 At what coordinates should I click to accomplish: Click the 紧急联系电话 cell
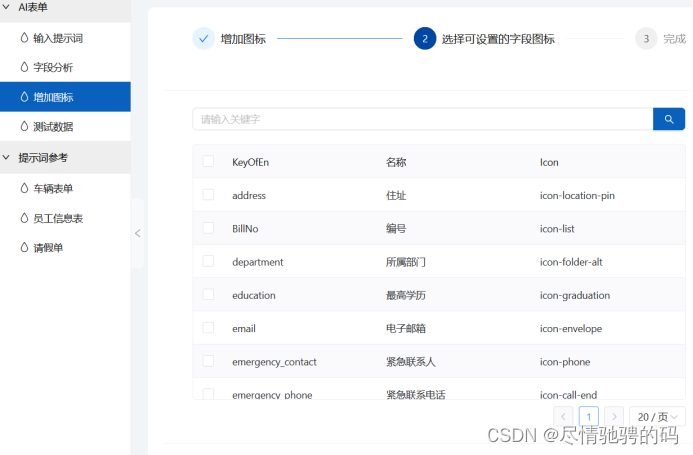coord(415,394)
